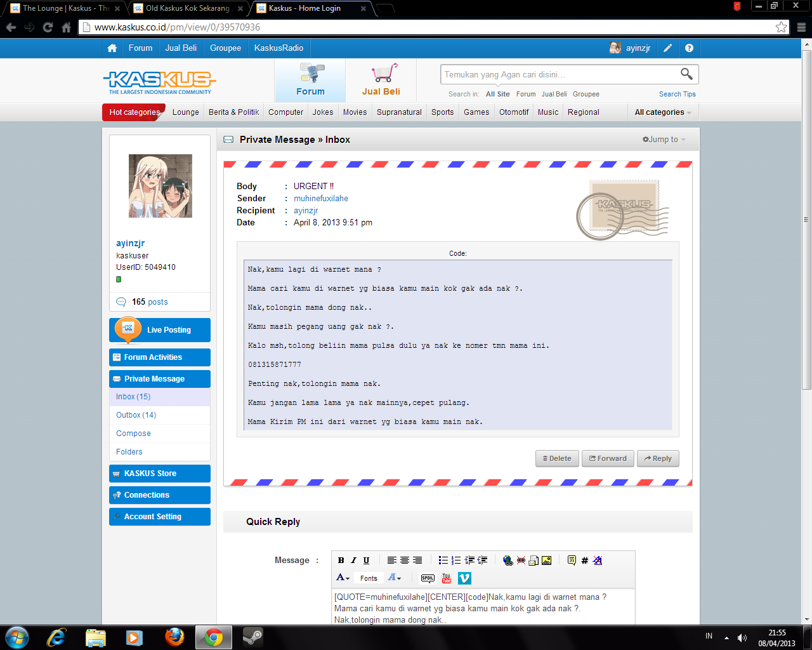The image size is (812, 650).
Task: Open sender muhinefuxilahe profile link
Action: tap(321, 199)
